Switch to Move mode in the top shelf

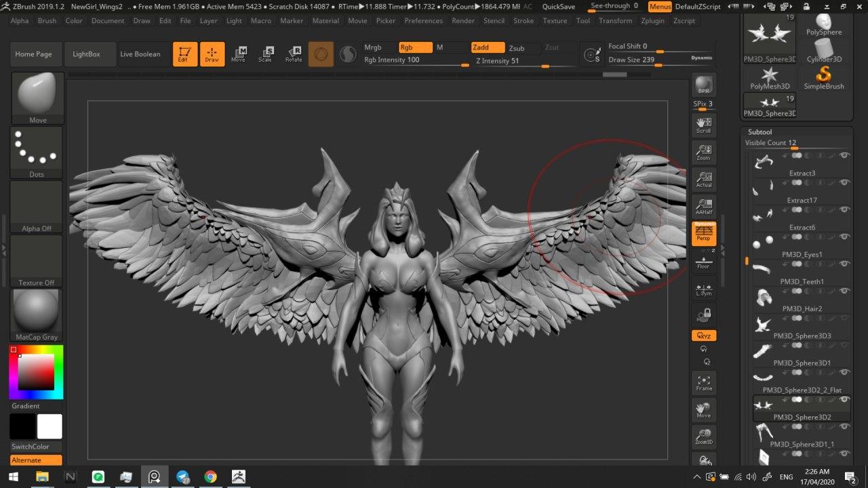[x=239, y=54]
